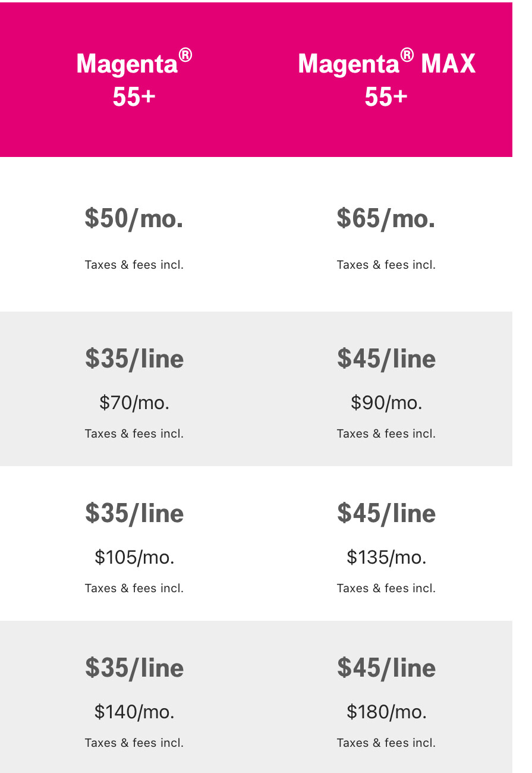Select the Magenta 55+ plan header
Viewport: 532px width, 773px height.
[x=134, y=79]
